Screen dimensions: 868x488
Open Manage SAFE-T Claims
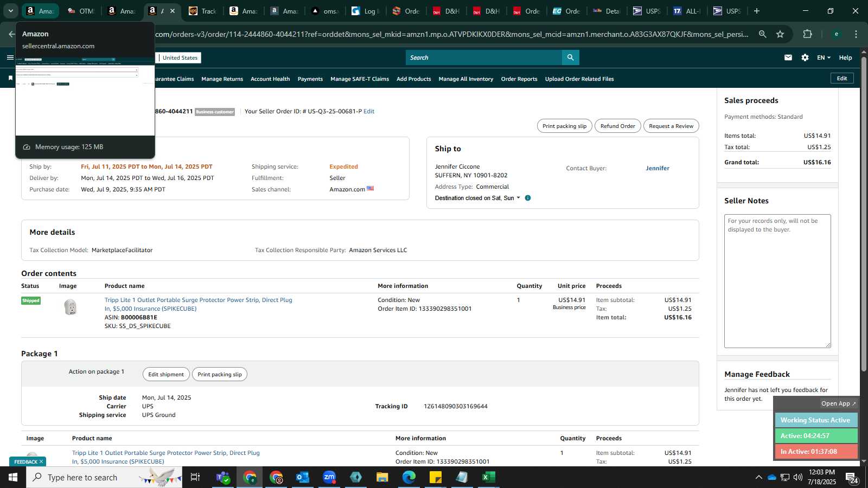pyautogui.click(x=360, y=79)
